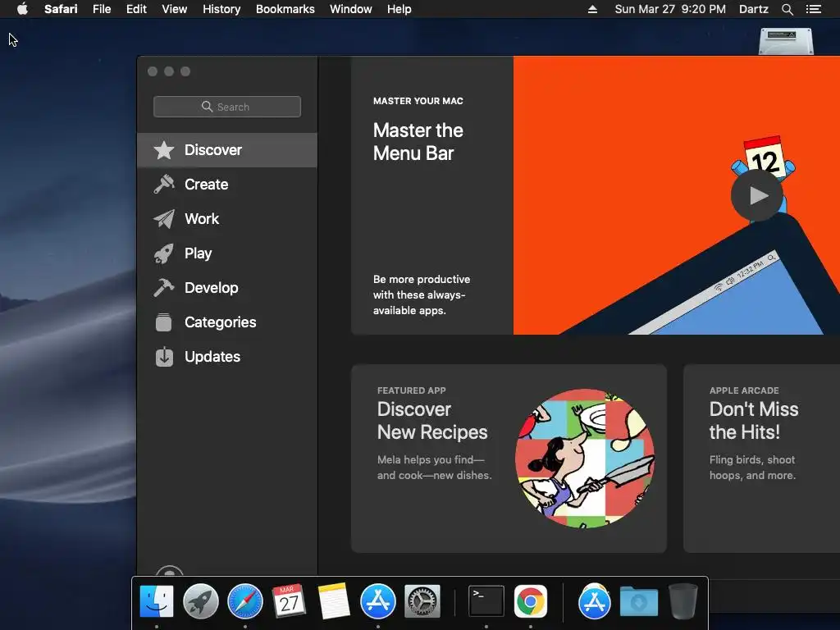This screenshot has width=840, height=630.
Task: Go to the Work section
Action: (x=227, y=218)
